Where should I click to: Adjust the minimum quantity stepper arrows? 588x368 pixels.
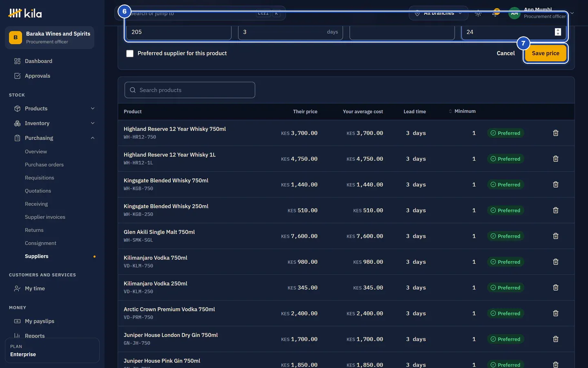(558, 32)
